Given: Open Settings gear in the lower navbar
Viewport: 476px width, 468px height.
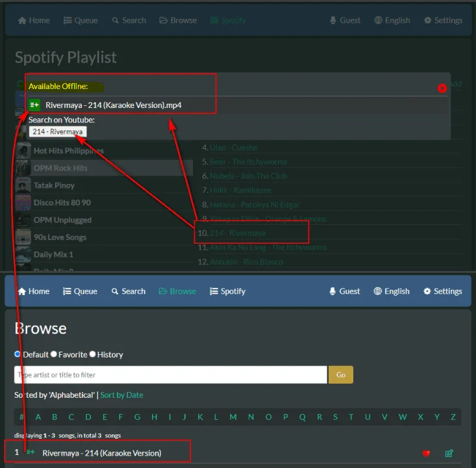Looking at the screenshot, I should pyautogui.click(x=443, y=291).
